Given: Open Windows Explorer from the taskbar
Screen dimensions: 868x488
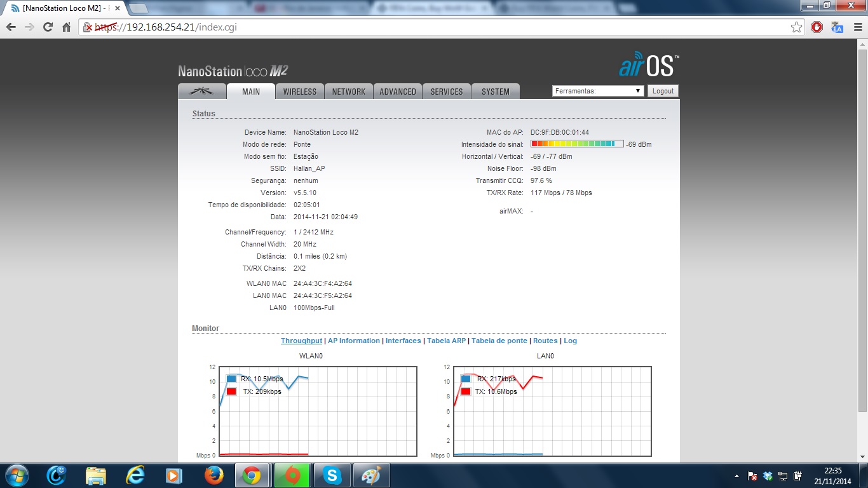Looking at the screenshot, I should coord(95,475).
